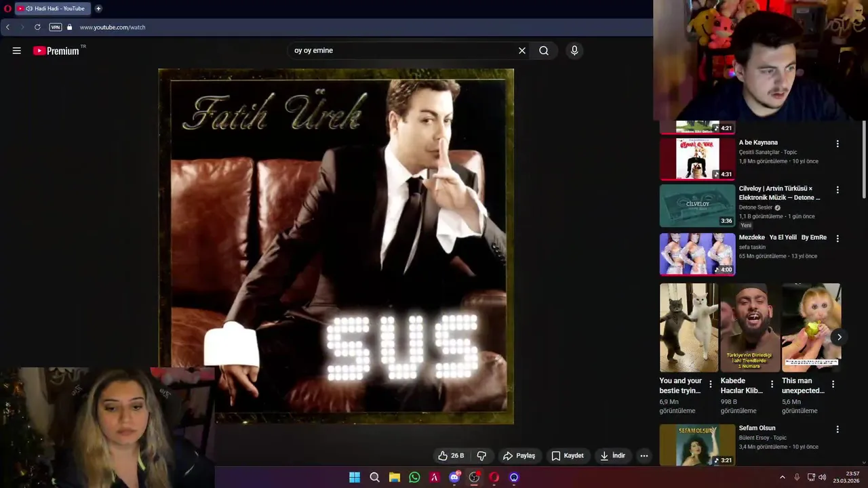
Task: Click 'Bülent Ersoy - Topic' channel name
Action: click(763, 438)
